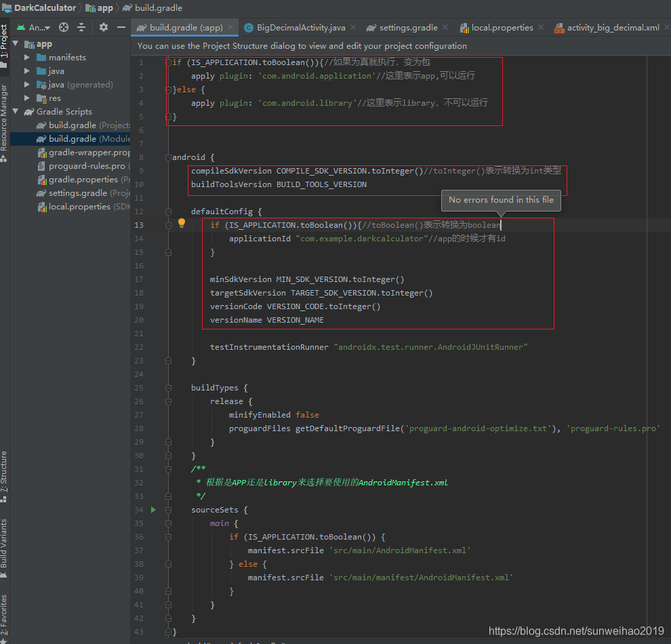Click the collapse all icon in project panel
Viewport: 671px width, 644px height.
tap(81, 27)
